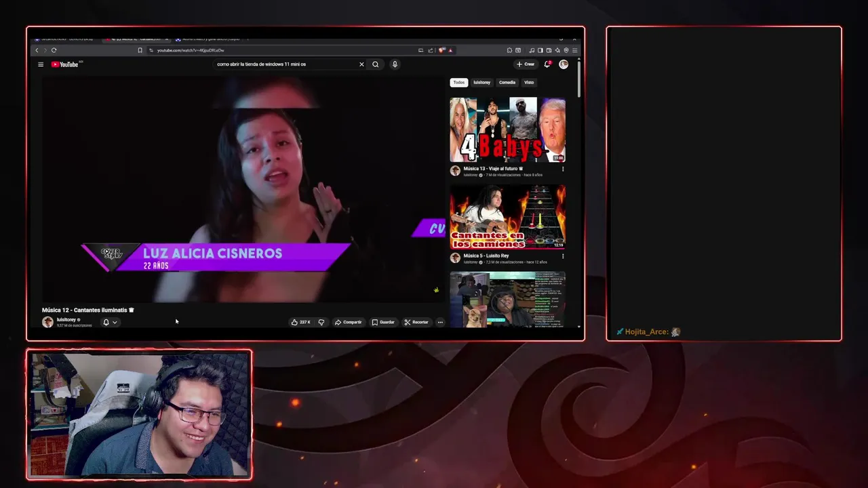The width and height of the screenshot is (868, 488).
Task: Open the 4 Babys video thumbnail
Action: coord(507,129)
